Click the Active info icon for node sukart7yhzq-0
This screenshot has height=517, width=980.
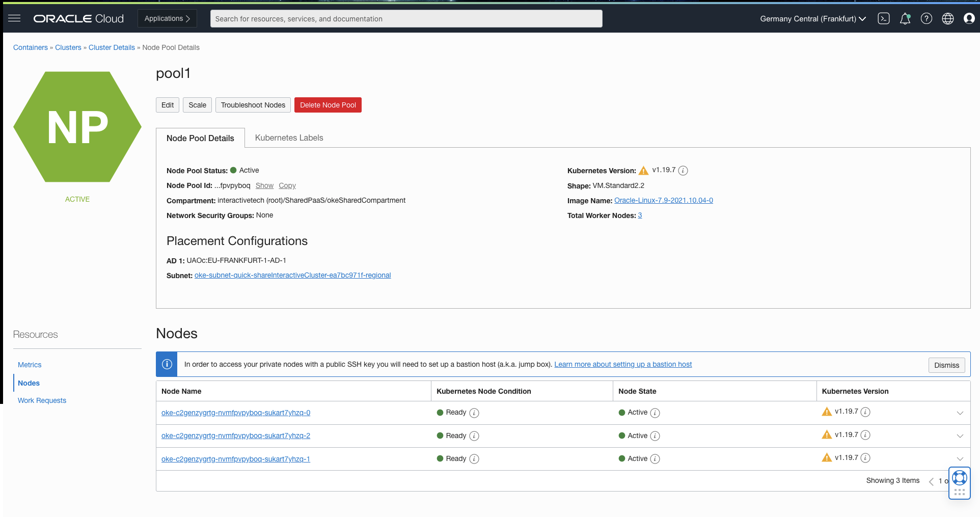(x=656, y=413)
